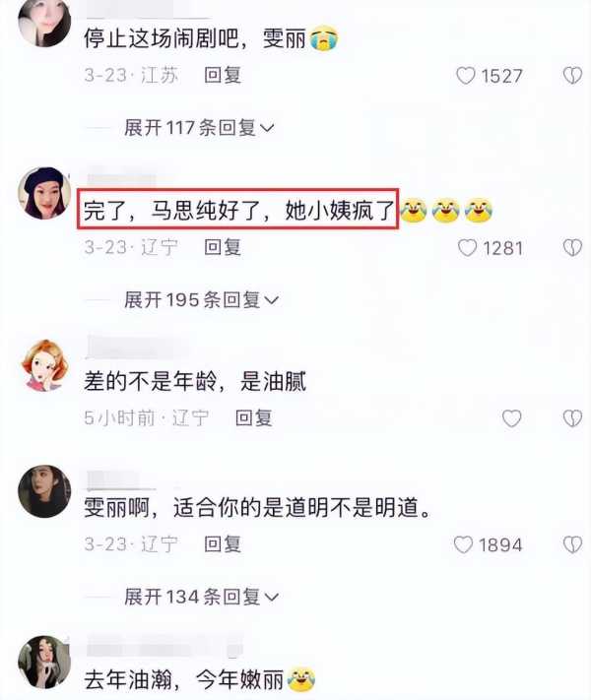Reply to the 差的不是年龄 comment
Screen dimensions: 591x700
coord(254,418)
